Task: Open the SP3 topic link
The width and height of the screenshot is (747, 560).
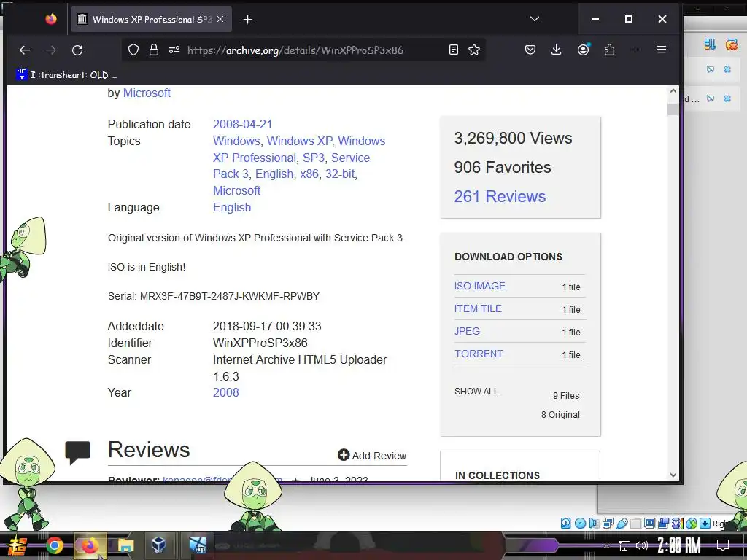Action: 314,157
